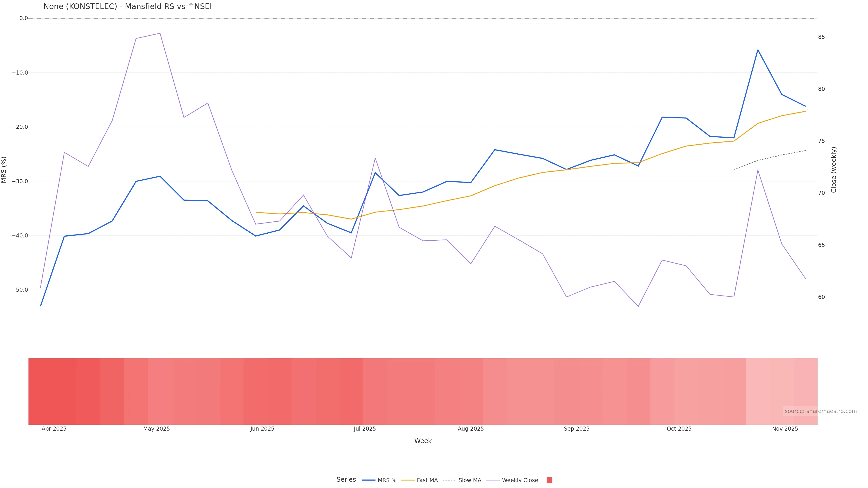Click the chart title mentioning KONSTELEC
868x488 pixels.
pos(127,6)
